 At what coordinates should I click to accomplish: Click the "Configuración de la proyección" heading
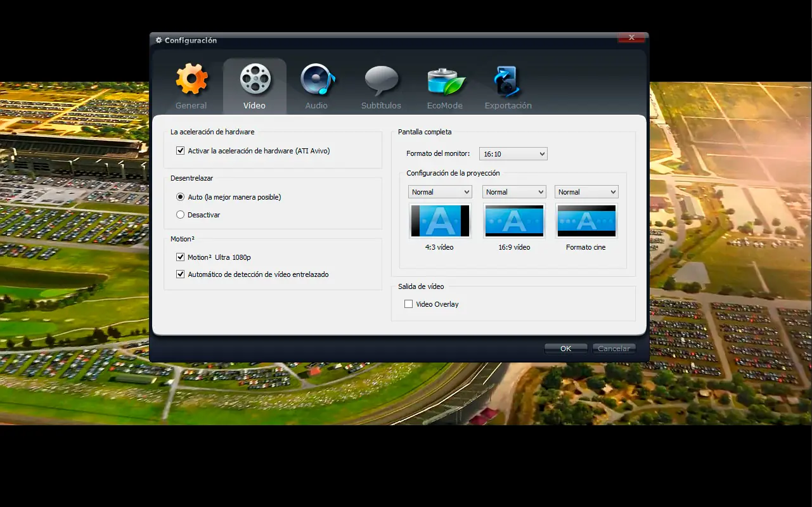(x=453, y=173)
